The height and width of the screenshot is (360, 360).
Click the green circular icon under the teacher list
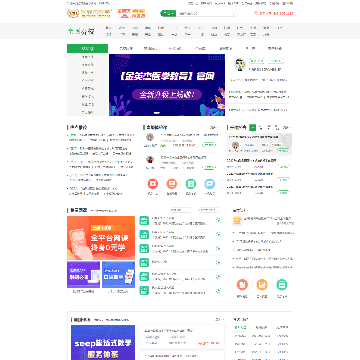pos(191,184)
